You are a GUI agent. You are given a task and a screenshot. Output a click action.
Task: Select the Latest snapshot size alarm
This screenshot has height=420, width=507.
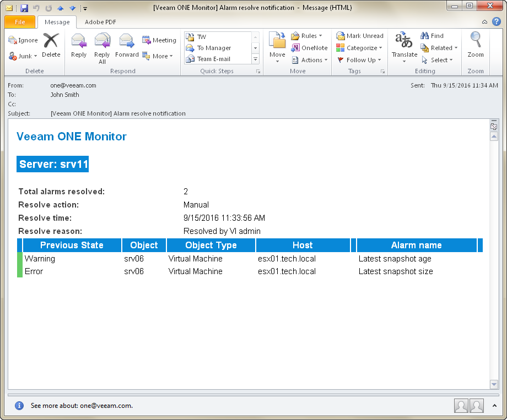coord(396,271)
